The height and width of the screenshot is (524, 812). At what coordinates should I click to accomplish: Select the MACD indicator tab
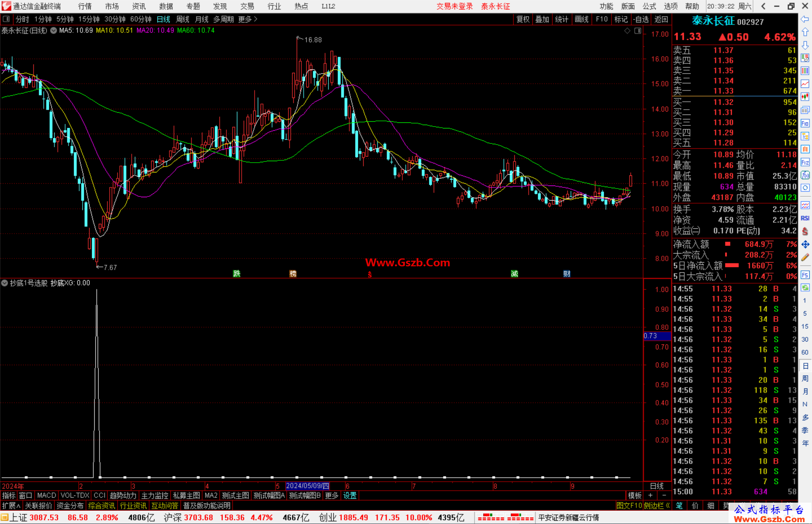click(x=47, y=495)
